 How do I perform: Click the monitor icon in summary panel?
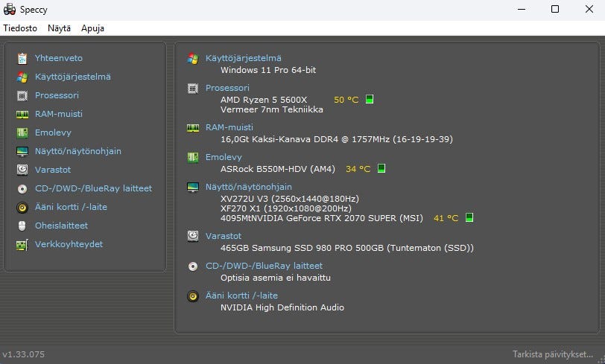tap(193, 187)
